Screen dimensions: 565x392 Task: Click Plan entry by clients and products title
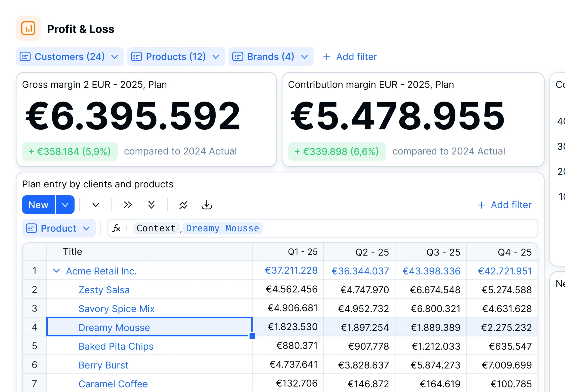click(98, 184)
